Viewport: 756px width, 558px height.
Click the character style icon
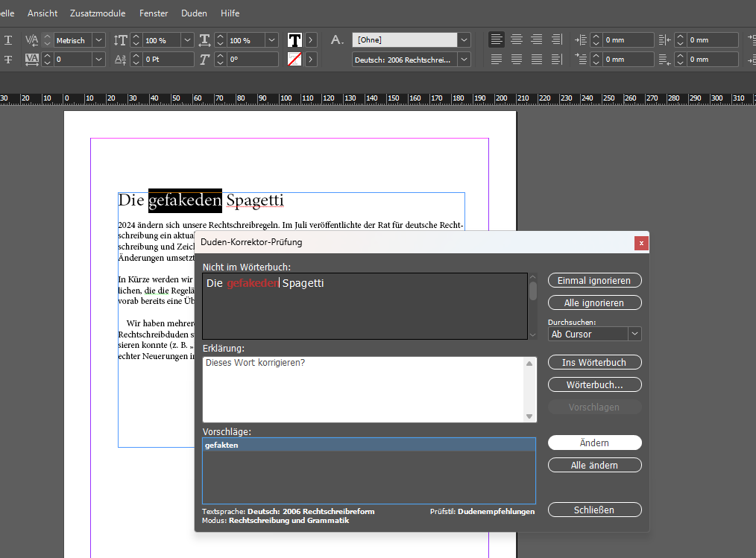[x=337, y=40]
